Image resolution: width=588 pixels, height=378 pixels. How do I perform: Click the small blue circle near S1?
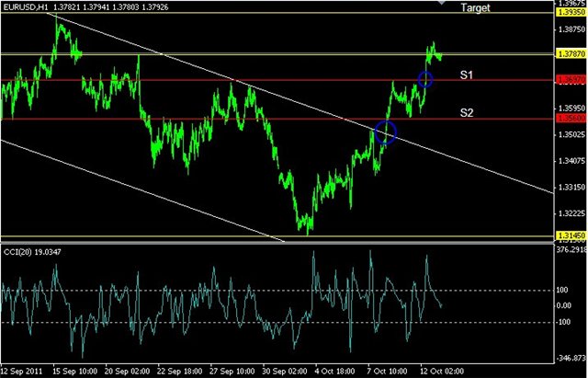coord(425,79)
